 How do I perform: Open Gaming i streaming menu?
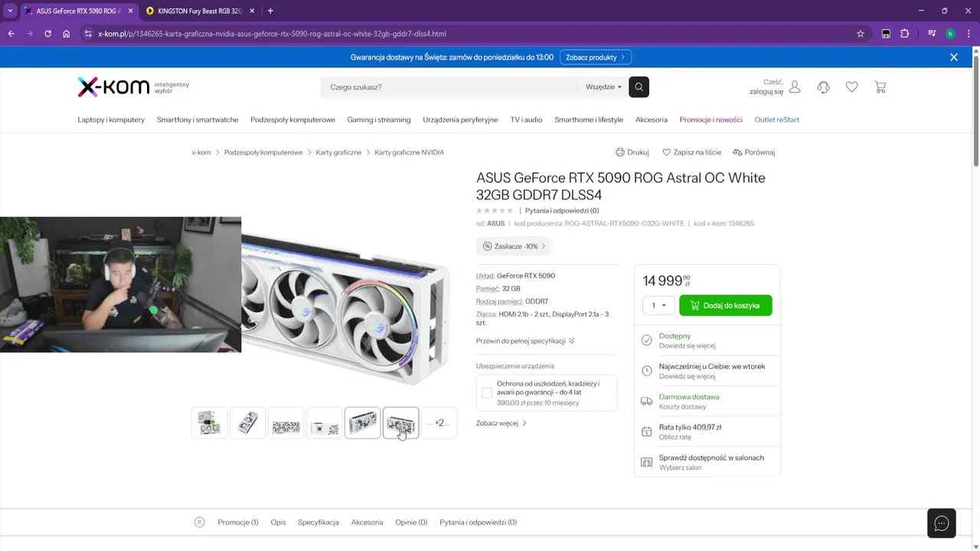tap(379, 119)
